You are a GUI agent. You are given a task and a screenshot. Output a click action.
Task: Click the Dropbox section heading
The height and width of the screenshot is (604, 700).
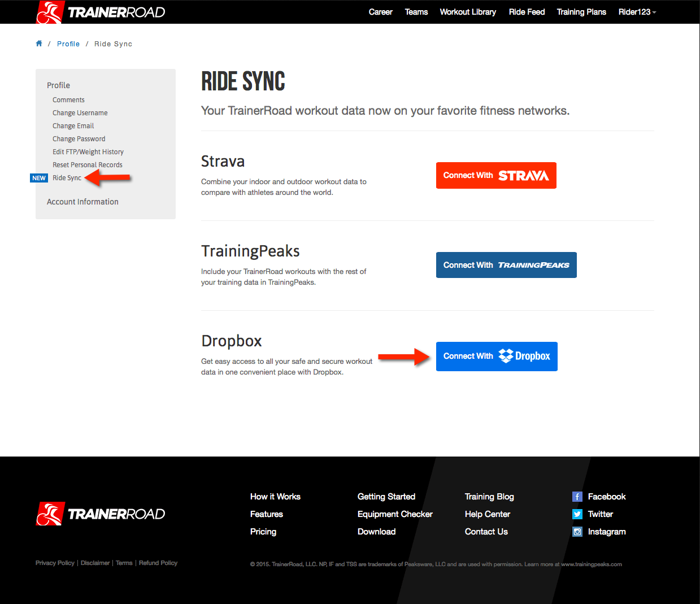pos(232,341)
